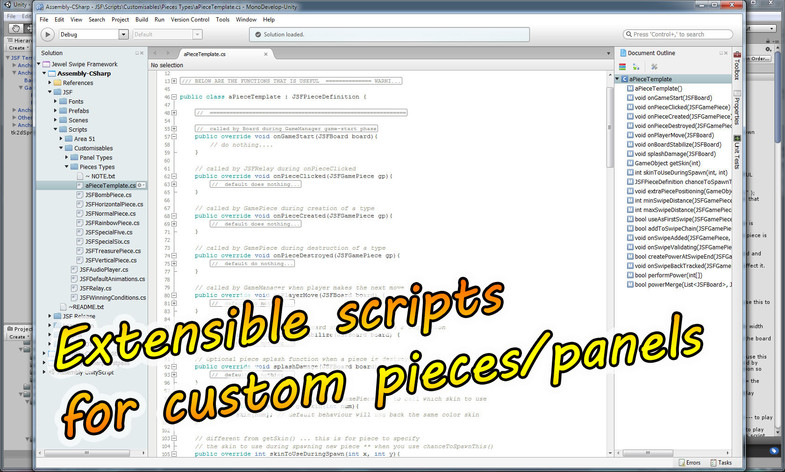
Task: Click the aPieceTemplate class icon in outline
Action: pos(624,79)
